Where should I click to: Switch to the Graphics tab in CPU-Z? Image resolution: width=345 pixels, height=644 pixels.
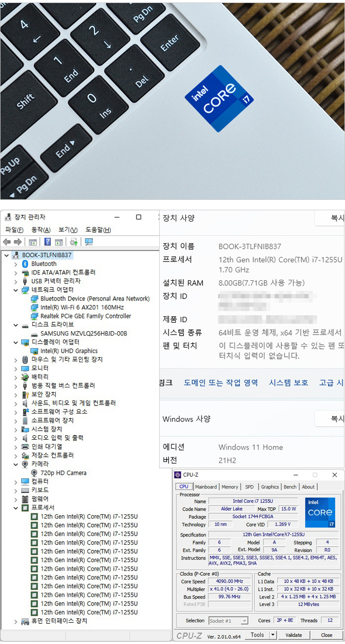point(270,487)
